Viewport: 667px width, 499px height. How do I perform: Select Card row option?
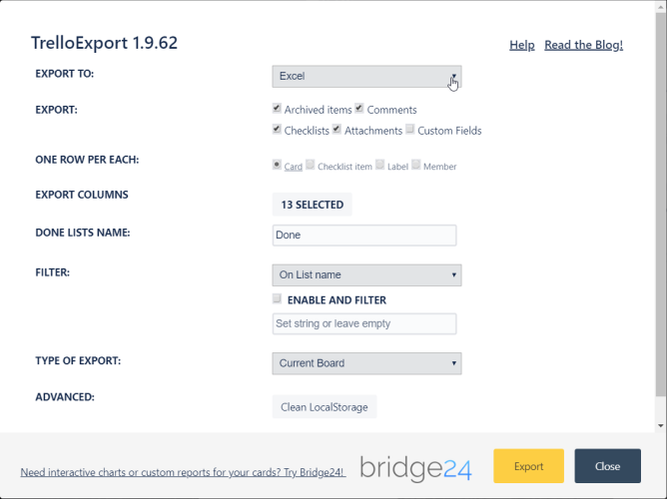277,165
